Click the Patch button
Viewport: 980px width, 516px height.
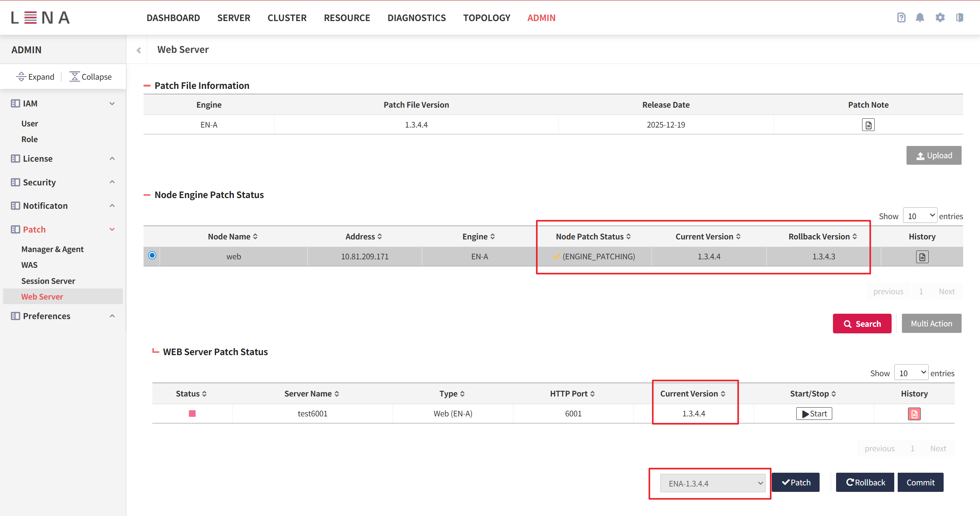point(795,483)
